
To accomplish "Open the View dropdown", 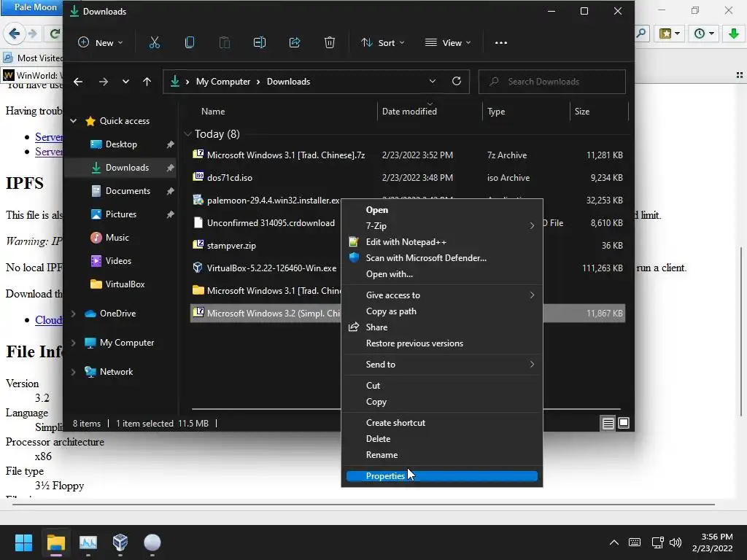I will (x=447, y=43).
